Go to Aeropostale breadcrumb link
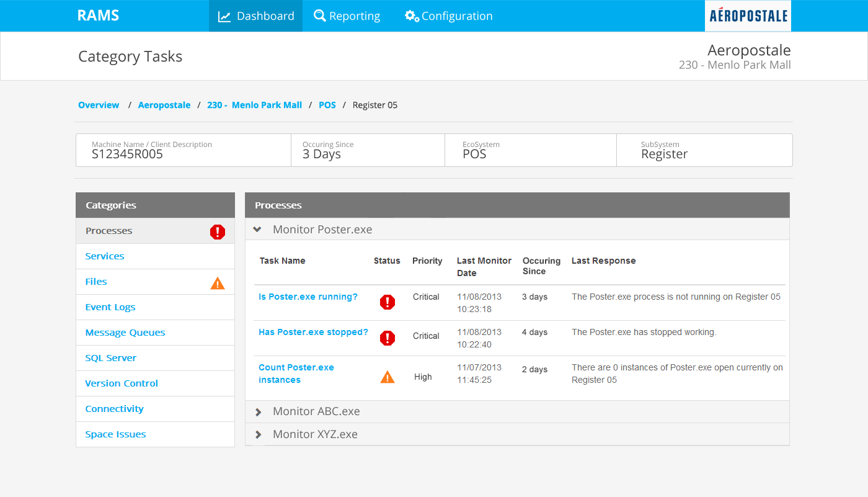Viewport: 868px width, 497px height. [x=164, y=105]
